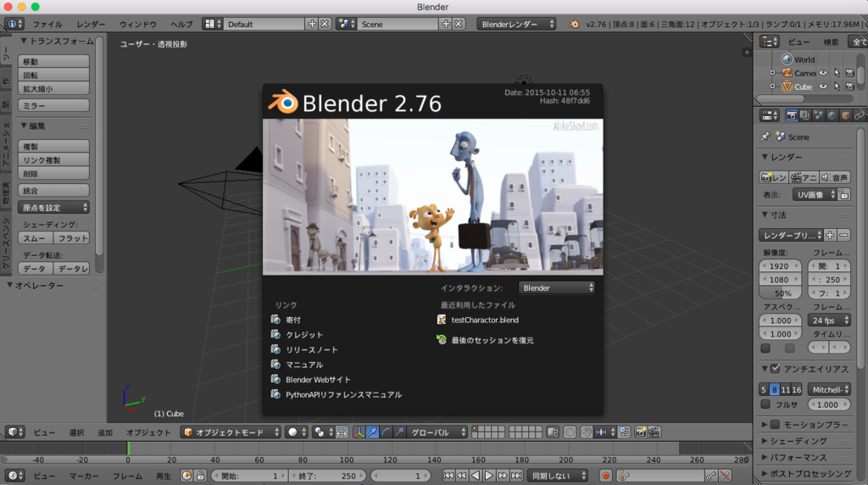
Task: Select the scale manipulator icon
Action: tap(399, 432)
